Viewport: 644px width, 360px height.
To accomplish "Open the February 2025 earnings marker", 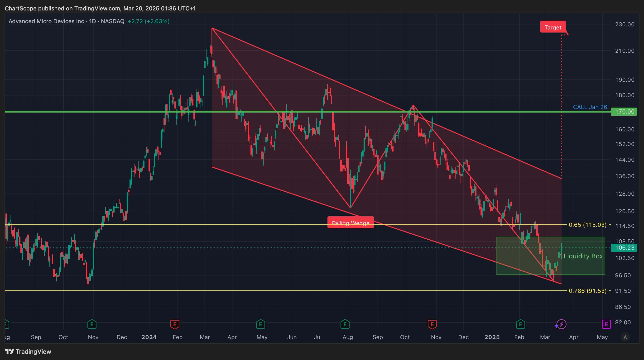I will (520, 324).
